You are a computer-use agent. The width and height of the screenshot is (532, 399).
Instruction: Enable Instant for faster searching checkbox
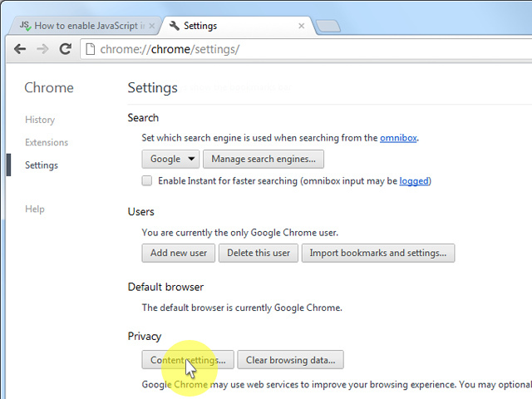coord(147,180)
